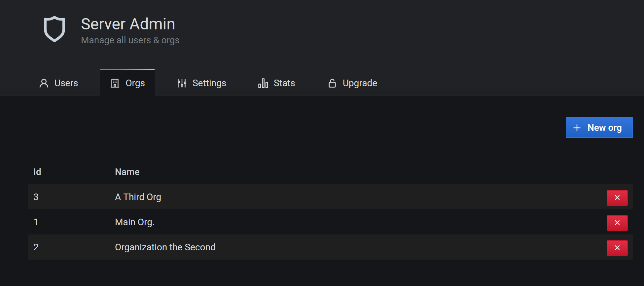644x286 pixels.
Task: Open the Upgrade tab
Action: point(360,83)
